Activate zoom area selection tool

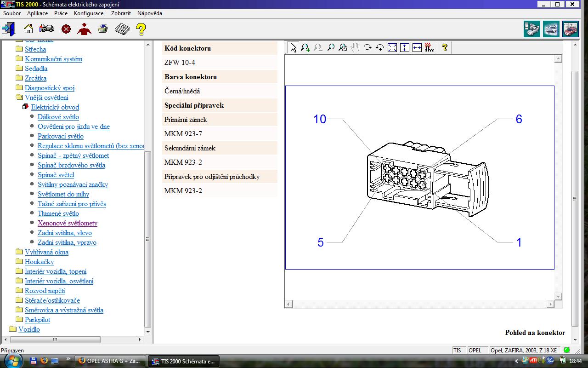pyautogui.click(x=343, y=47)
